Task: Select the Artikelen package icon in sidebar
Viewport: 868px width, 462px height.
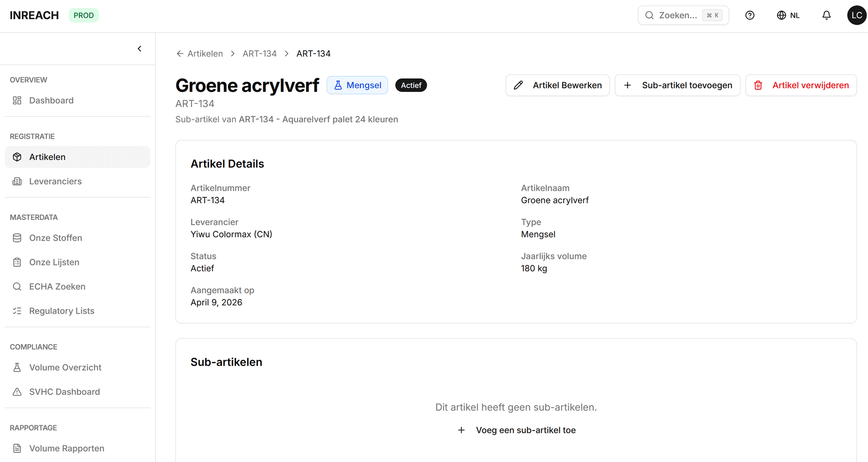Action: coord(17,157)
